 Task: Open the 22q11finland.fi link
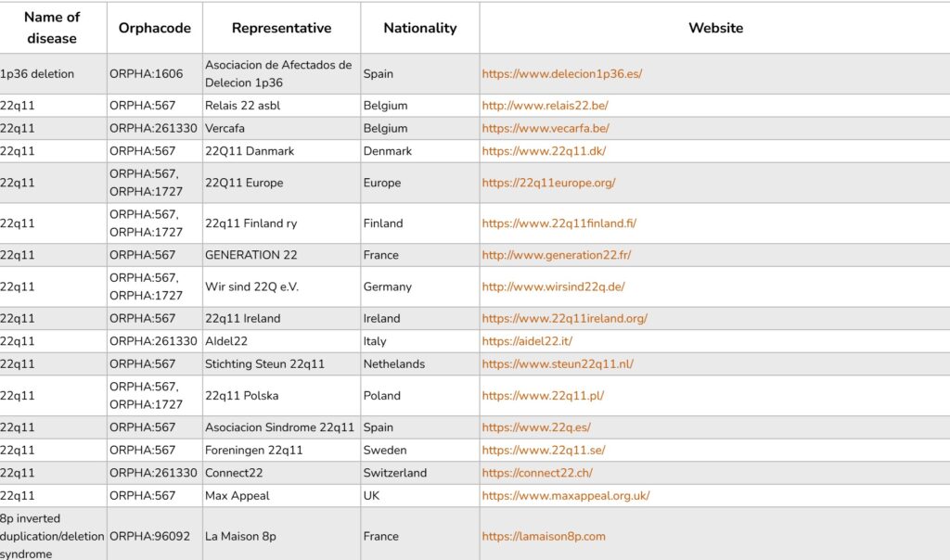[x=558, y=223]
